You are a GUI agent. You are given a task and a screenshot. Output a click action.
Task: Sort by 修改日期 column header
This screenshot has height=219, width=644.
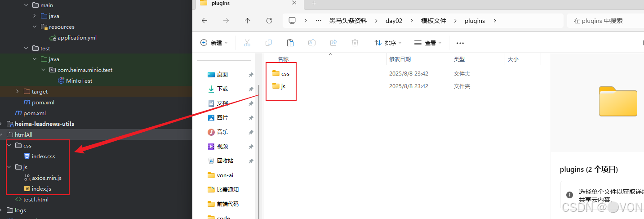pos(400,59)
